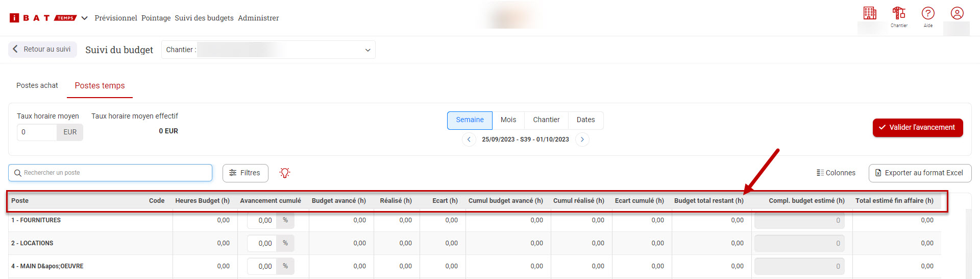Click Compl. budget estimé field for MAIN D'OEUVRE

pos(799,266)
